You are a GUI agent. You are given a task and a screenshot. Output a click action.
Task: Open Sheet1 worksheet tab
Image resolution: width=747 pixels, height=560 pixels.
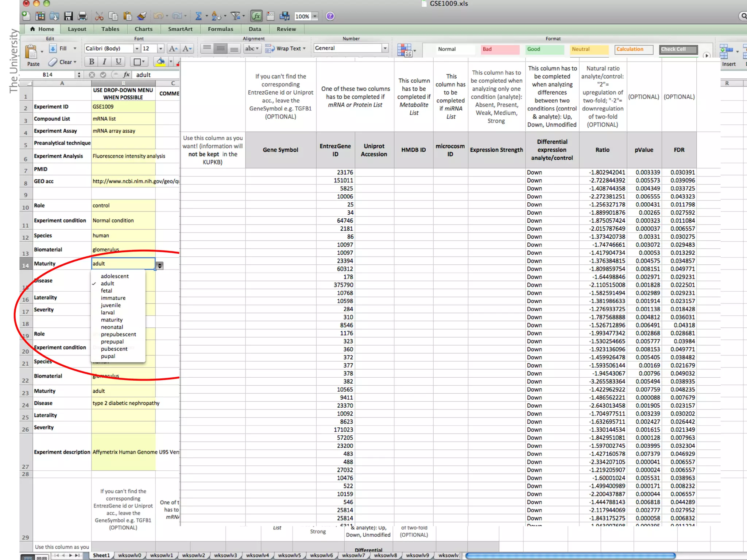pos(101,555)
